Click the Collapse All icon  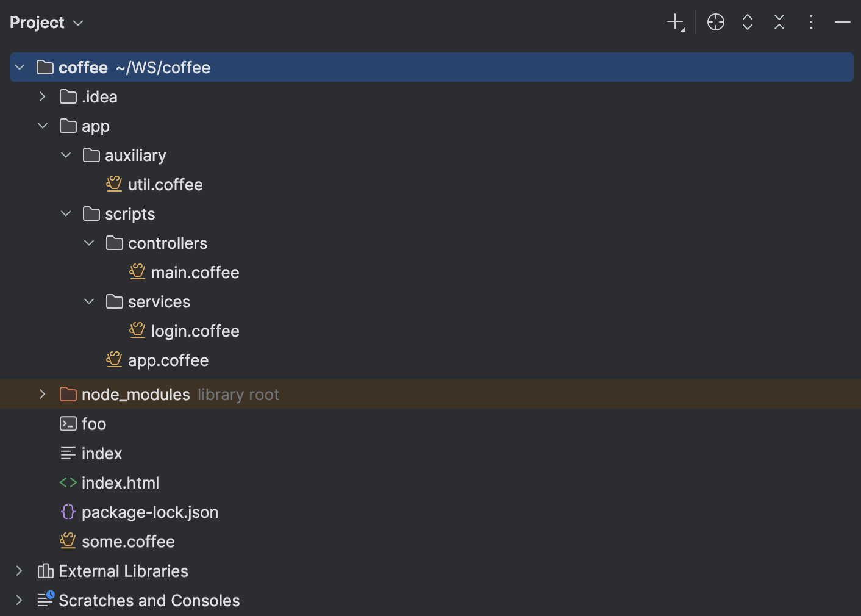coord(779,23)
